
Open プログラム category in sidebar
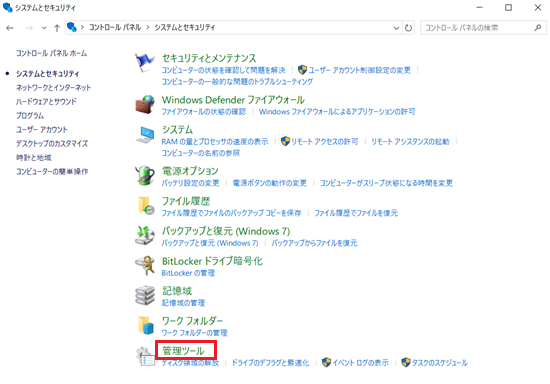point(30,116)
